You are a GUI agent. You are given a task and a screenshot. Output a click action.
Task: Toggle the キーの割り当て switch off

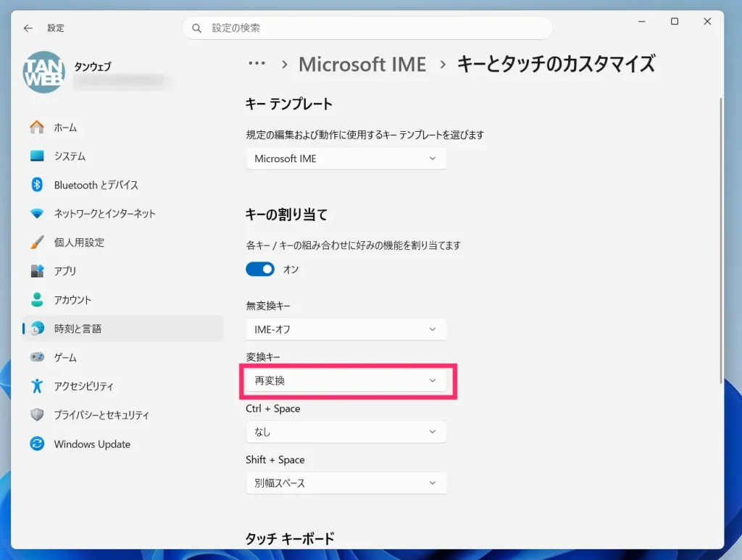(260, 269)
